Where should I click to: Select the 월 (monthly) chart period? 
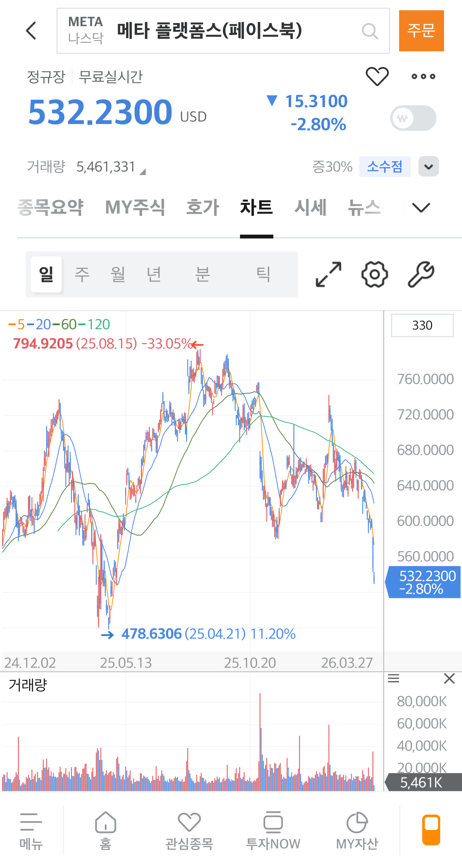(118, 274)
